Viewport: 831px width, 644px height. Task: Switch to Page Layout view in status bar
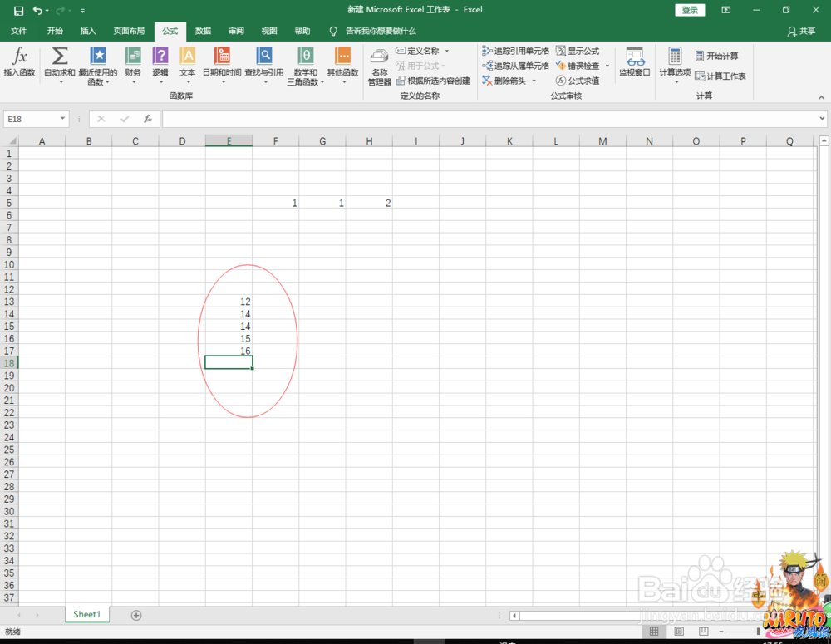678,632
